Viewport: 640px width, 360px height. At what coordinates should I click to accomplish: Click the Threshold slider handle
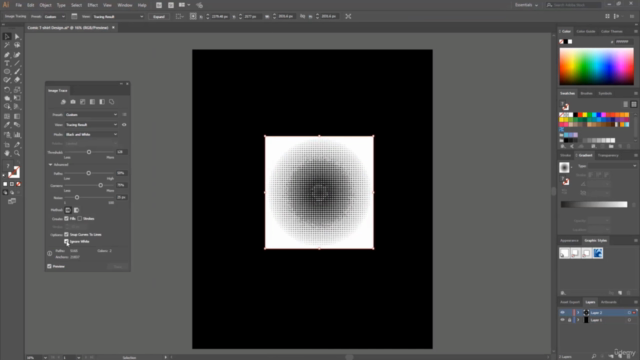(89, 152)
